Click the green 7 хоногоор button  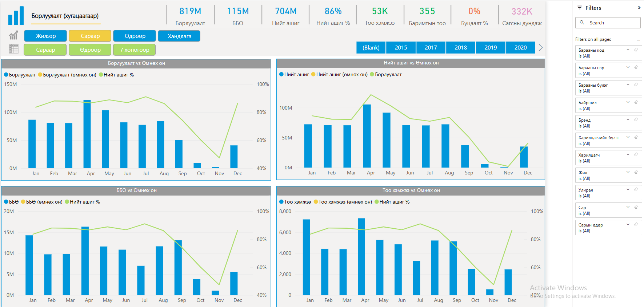click(x=135, y=50)
